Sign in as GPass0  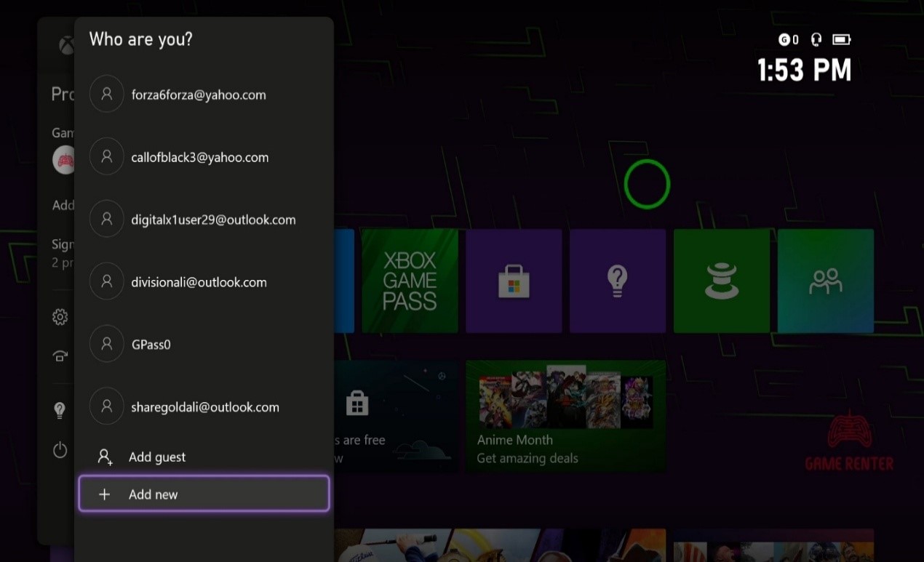coord(204,345)
